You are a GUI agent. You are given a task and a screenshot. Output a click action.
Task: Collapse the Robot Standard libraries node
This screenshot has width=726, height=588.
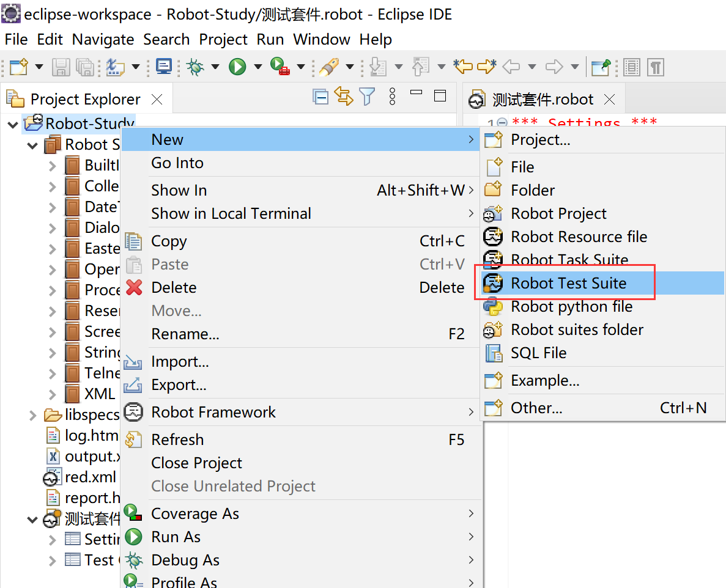[32, 145]
